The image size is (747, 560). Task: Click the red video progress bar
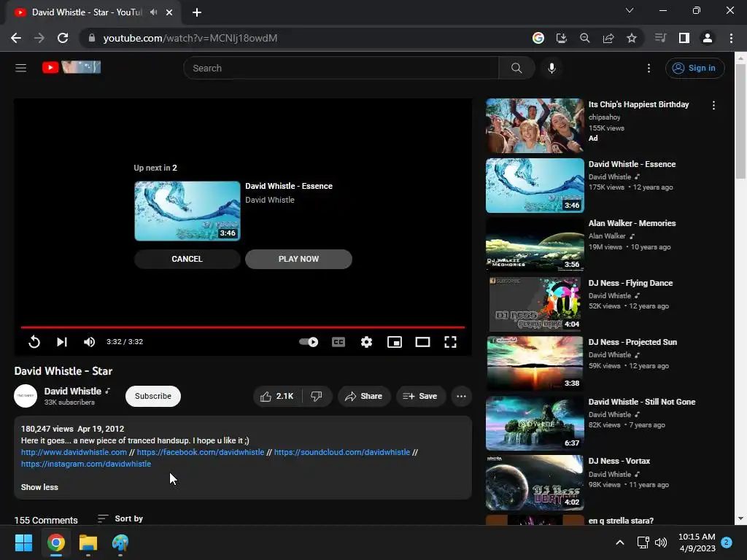tap(242, 327)
